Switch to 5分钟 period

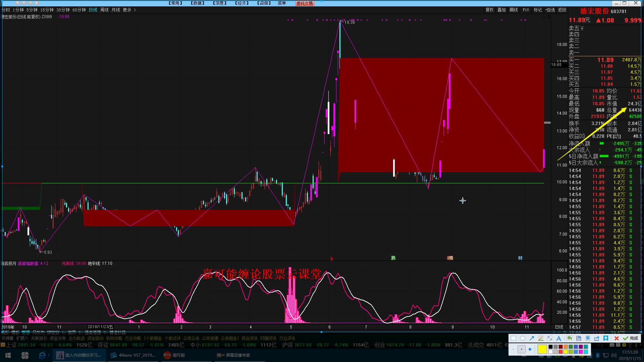(32, 10)
